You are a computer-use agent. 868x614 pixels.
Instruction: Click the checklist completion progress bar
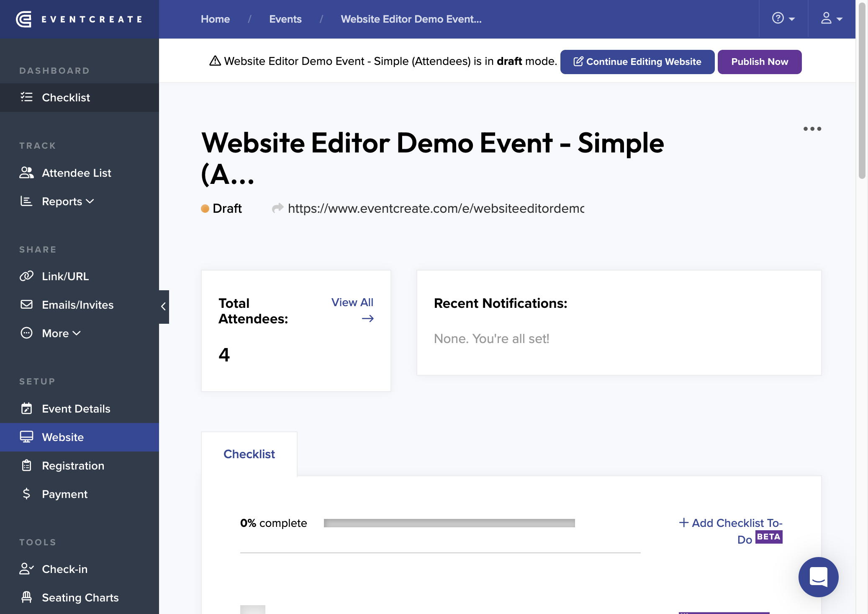click(x=449, y=523)
